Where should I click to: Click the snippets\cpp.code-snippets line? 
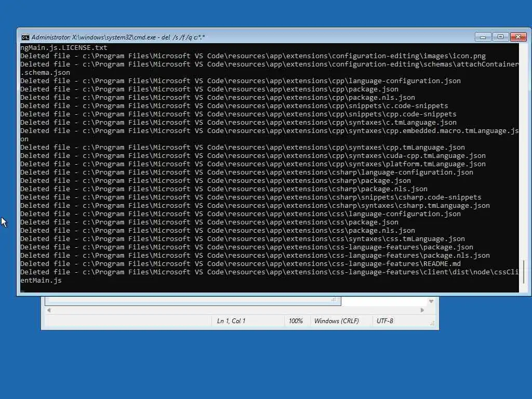pyautogui.click(x=238, y=114)
